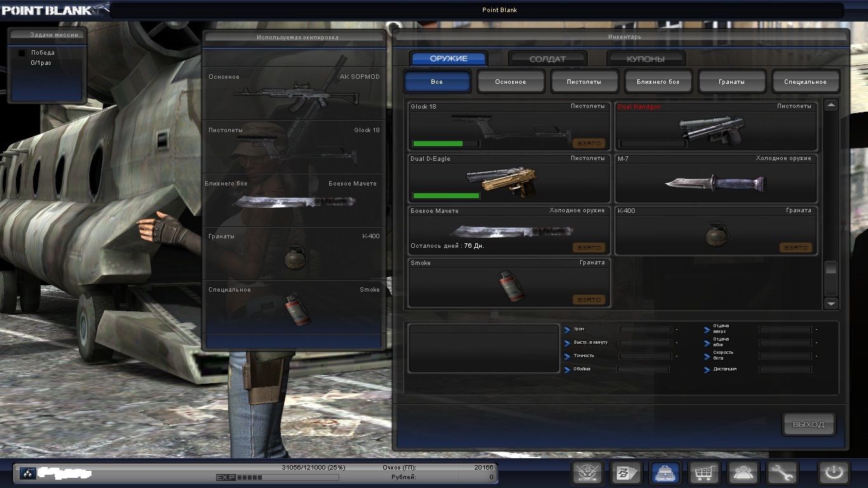Click ВЗЯТО button on Боевое Мачете
Image resolution: width=868 pixels, height=488 pixels.
[589, 248]
